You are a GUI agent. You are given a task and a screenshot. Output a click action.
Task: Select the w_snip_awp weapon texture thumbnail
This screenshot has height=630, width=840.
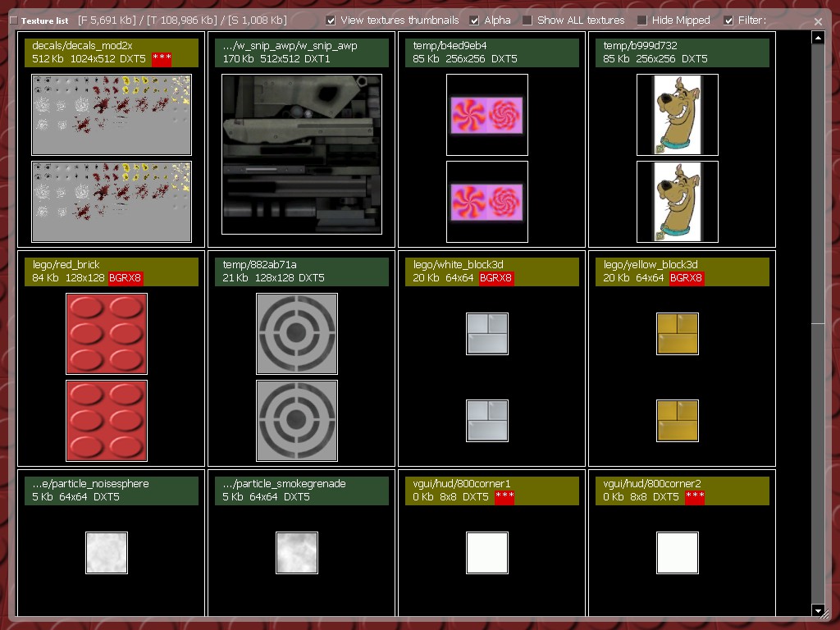302,154
